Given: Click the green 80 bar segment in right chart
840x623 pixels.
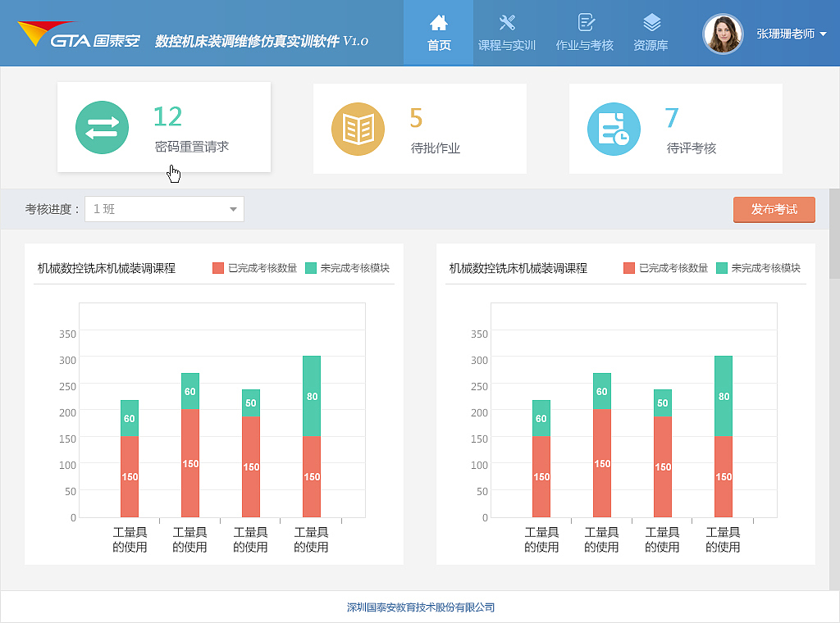Looking at the screenshot, I should pyautogui.click(x=724, y=396).
